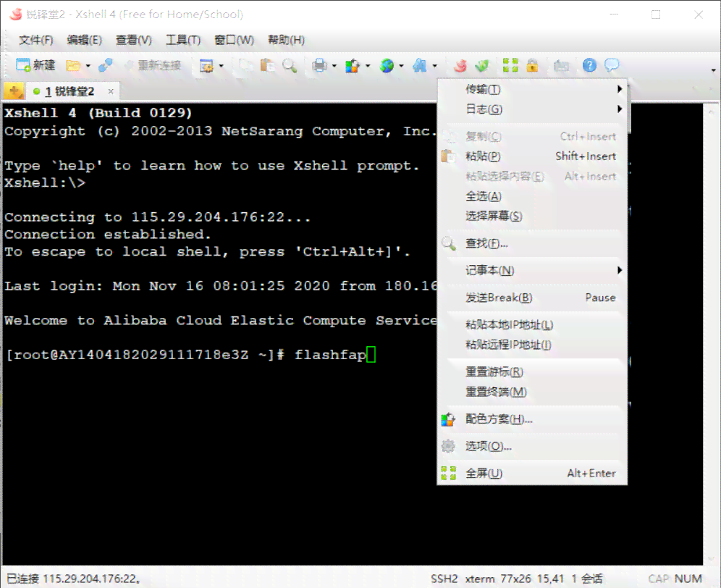Choose 重置游标(R) from the context menu
The image size is (721, 588).
pos(532,371)
